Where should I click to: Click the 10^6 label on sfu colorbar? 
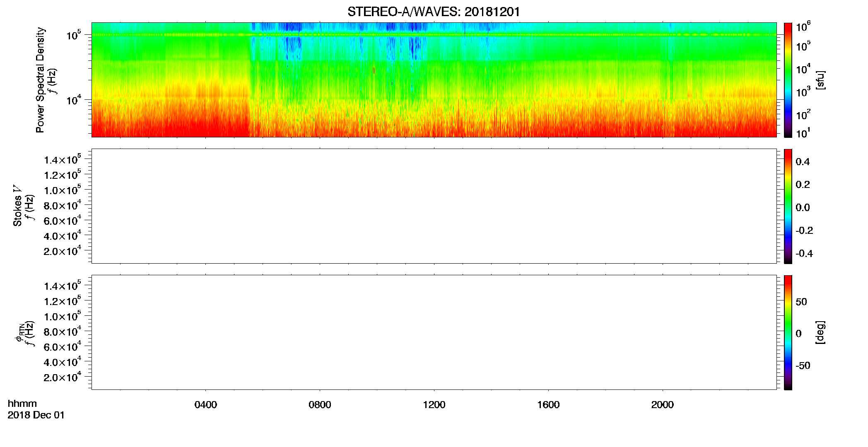803,26
